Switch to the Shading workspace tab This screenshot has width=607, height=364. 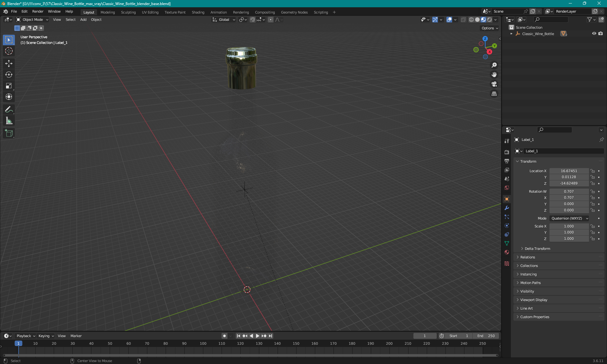198,12
